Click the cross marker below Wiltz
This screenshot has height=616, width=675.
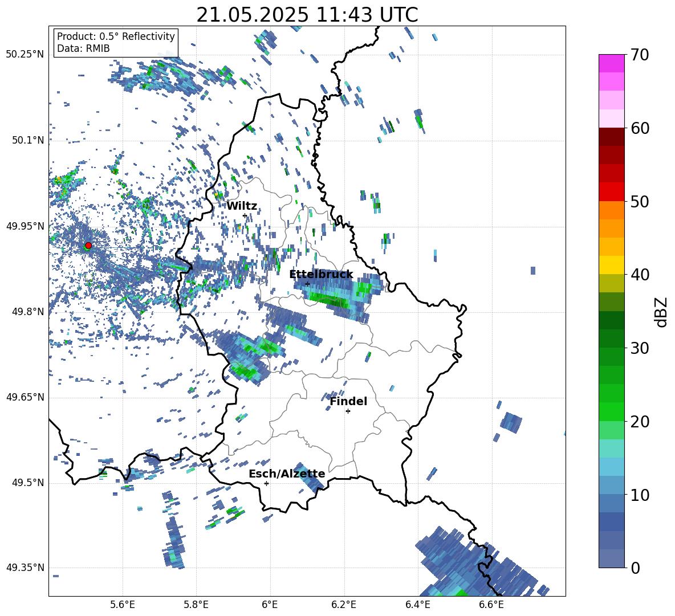pyautogui.click(x=245, y=215)
